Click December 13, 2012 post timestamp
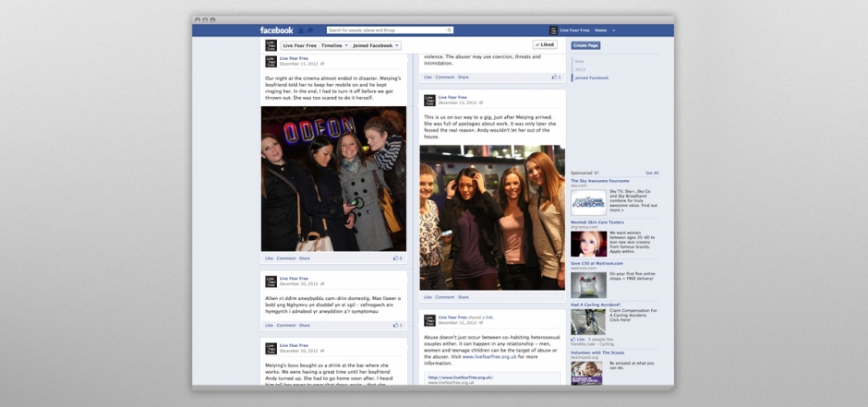Screen dimensions: 868x407 [457, 102]
